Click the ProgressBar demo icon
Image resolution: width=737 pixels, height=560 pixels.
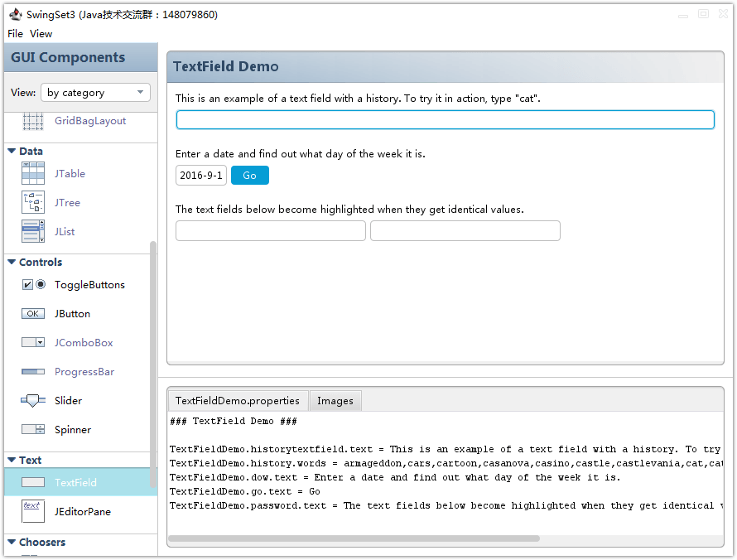(33, 371)
